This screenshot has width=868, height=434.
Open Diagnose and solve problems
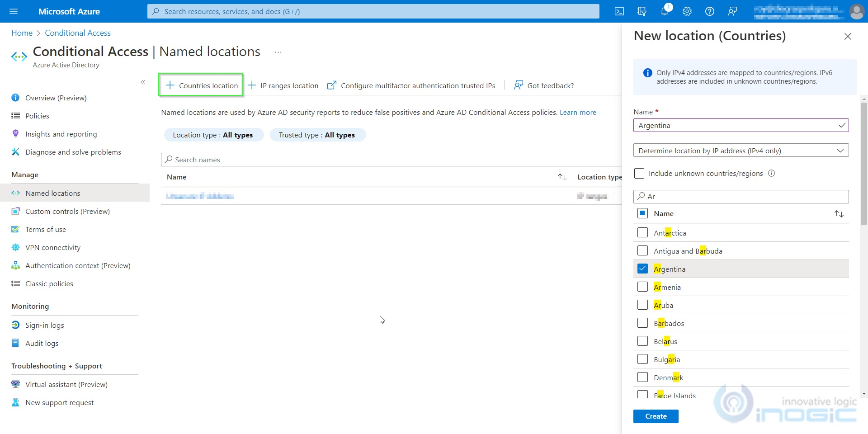73,152
